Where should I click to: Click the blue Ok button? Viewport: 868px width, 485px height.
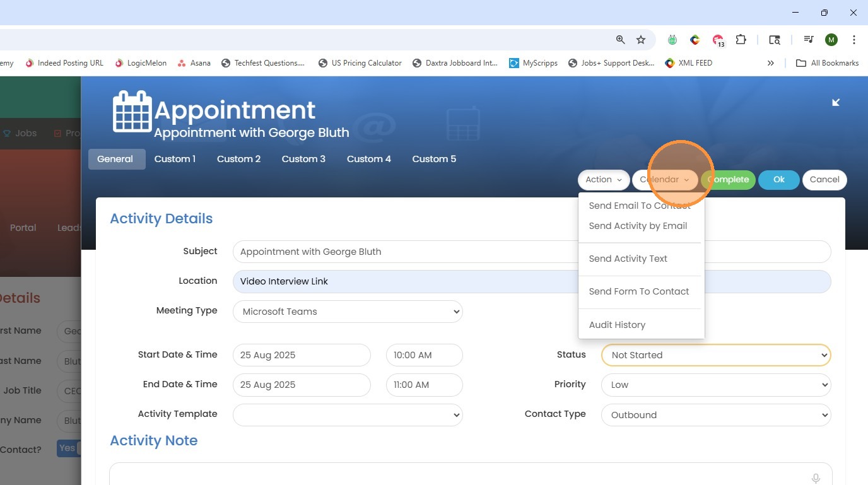tap(779, 180)
